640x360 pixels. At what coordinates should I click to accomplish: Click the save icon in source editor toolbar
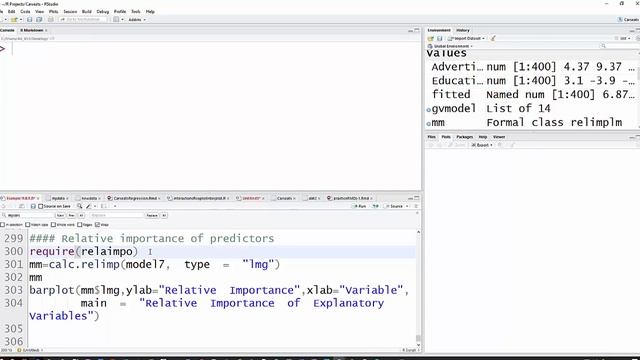click(33, 206)
